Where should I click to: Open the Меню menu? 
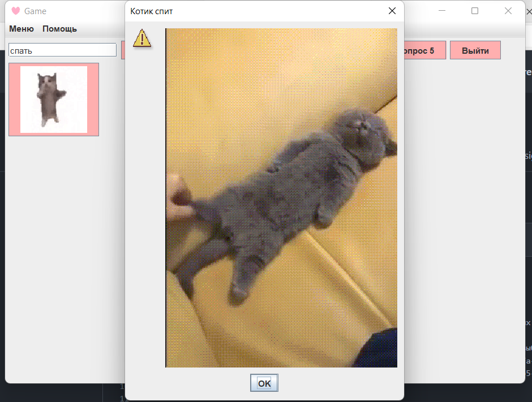(20, 29)
